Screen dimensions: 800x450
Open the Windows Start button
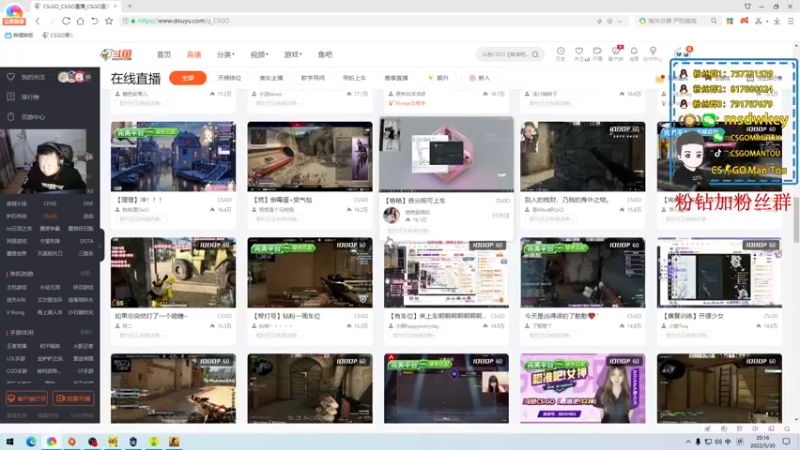[10, 441]
